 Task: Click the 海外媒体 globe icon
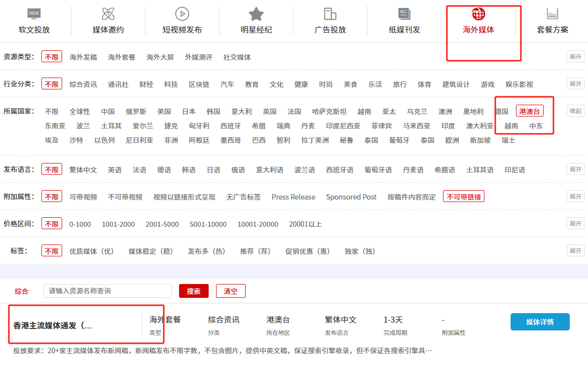point(478,13)
